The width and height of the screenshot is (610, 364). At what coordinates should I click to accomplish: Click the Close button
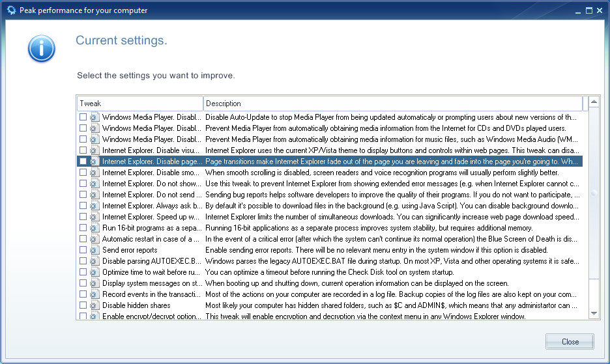pyautogui.click(x=570, y=341)
